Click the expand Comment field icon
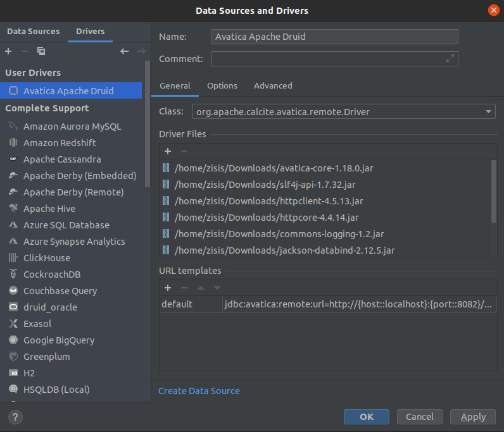This screenshot has width=504, height=432. (x=450, y=59)
